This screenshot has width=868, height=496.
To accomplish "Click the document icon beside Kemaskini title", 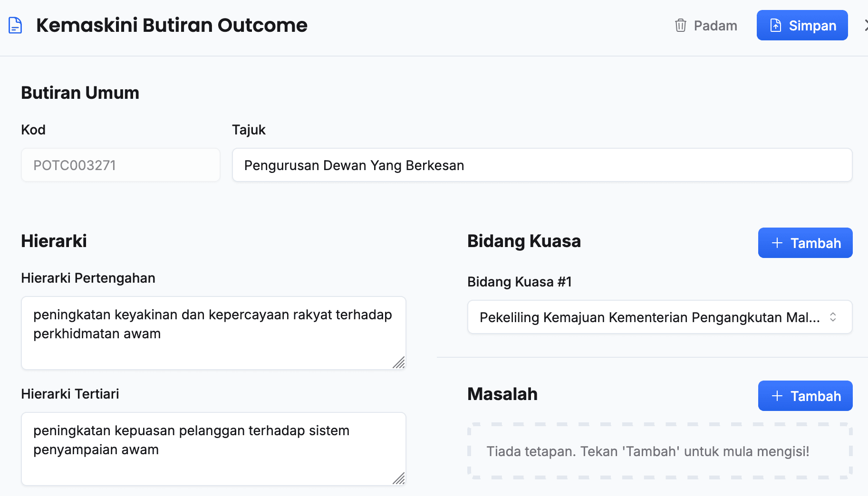I will pyautogui.click(x=15, y=25).
